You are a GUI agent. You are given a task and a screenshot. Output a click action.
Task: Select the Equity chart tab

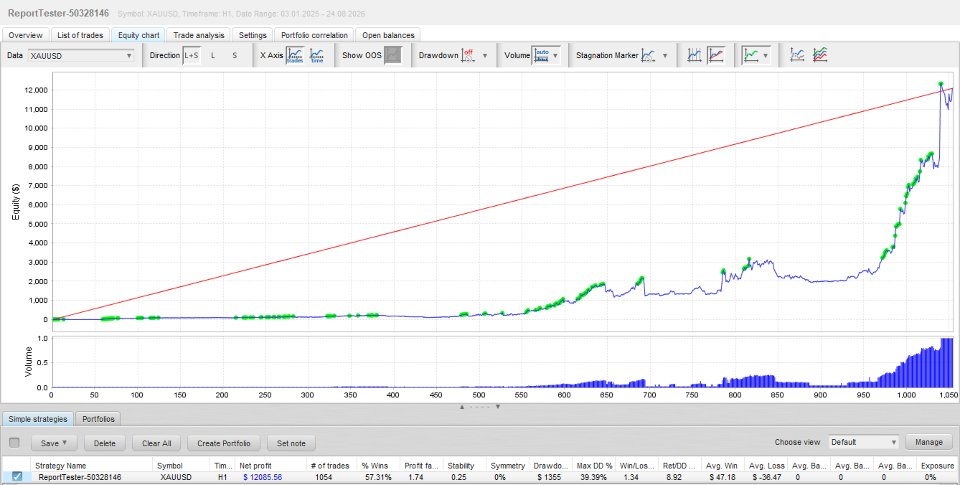[138, 35]
